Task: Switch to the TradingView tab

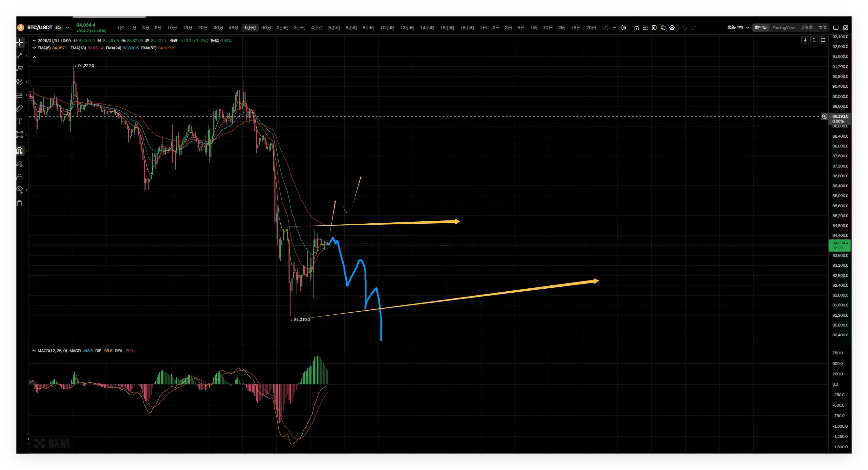Action: pyautogui.click(x=783, y=28)
